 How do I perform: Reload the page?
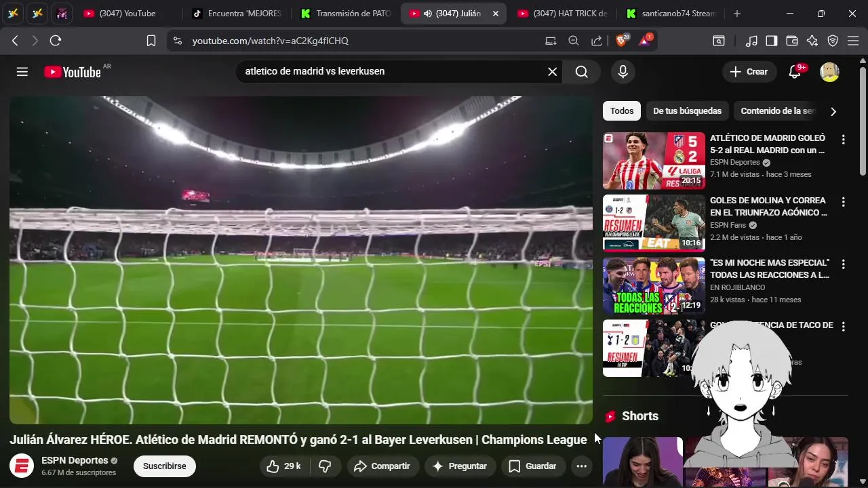pyautogui.click(x=56, y=41)
